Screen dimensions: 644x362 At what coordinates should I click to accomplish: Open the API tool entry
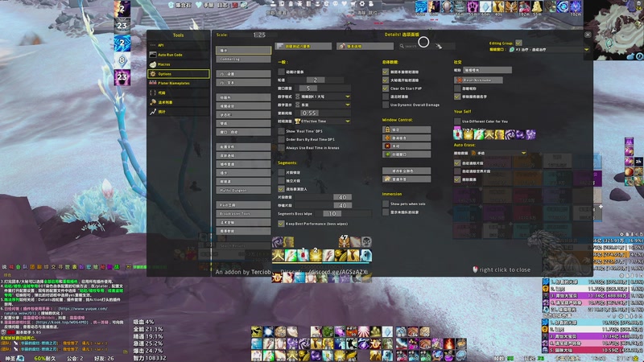click(178, 45)
